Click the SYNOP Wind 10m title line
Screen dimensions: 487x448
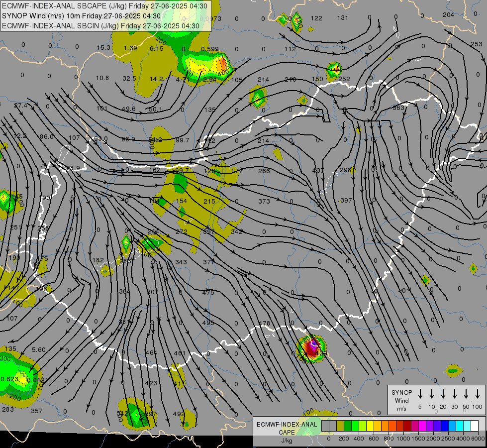point(82,16)
